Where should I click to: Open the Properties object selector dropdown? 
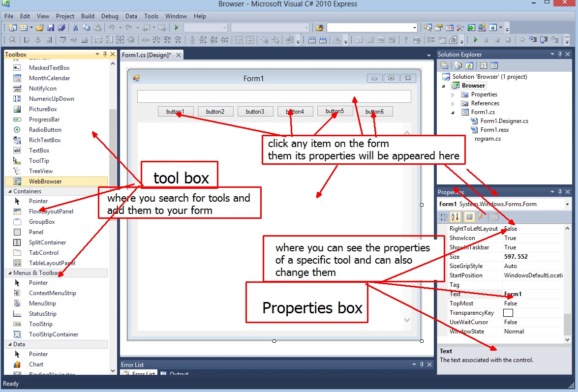click(567, 204)
